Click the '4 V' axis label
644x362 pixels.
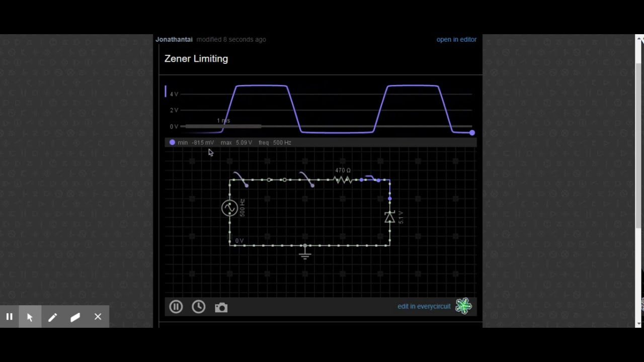(174, 94)
